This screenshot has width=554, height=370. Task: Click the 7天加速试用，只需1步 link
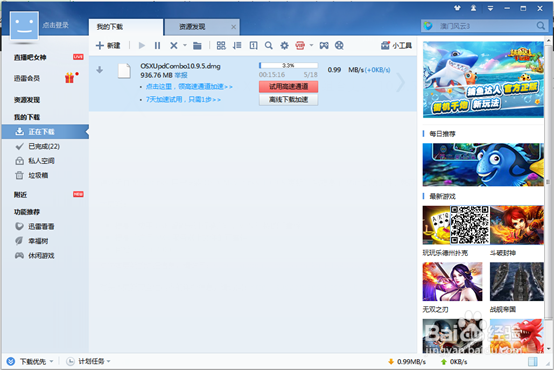pyautogui.click(x=183, y=100)
